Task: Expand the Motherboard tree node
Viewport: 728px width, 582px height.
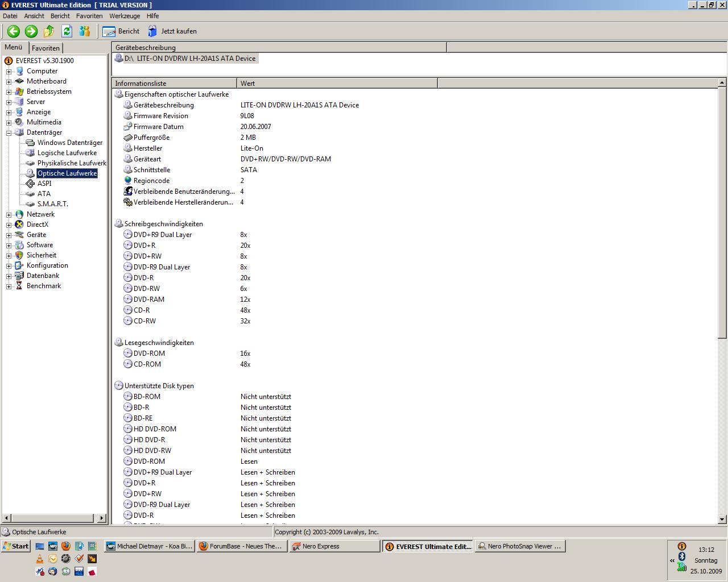Action: (x=9, y=82)
